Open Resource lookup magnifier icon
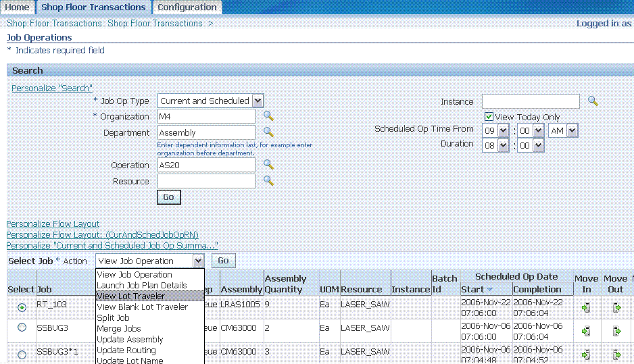This screenshot has height=364, width=634. [x=268, y=180]
